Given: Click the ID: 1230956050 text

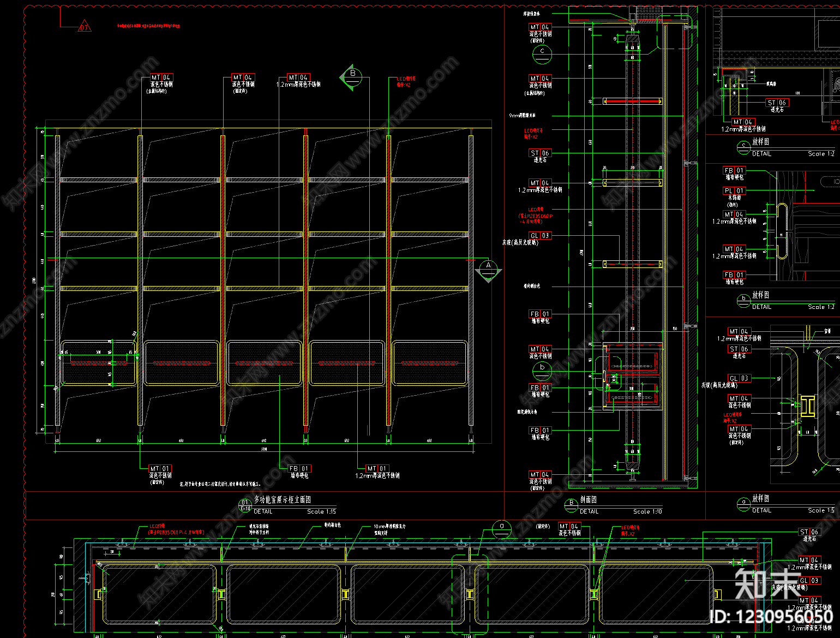Looking at the screenshot, I should pyautogui.click(x=772, y=617).
